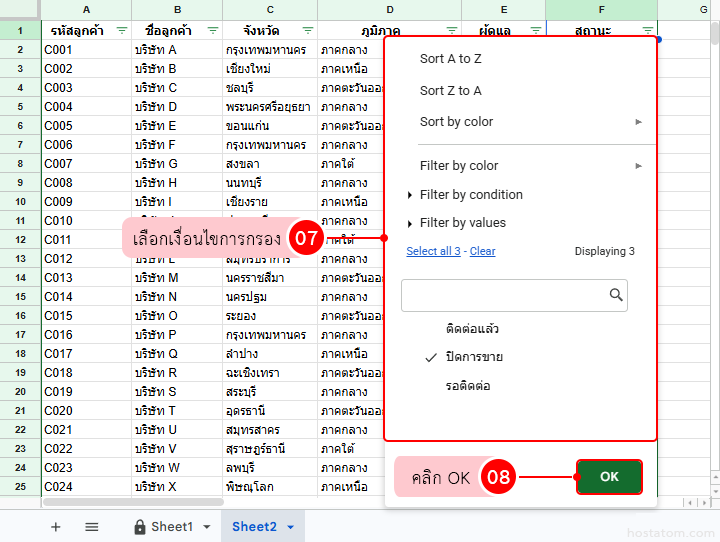Click cell บริษัท M
This screenshot has height=542, width=720.
[177, 278]
